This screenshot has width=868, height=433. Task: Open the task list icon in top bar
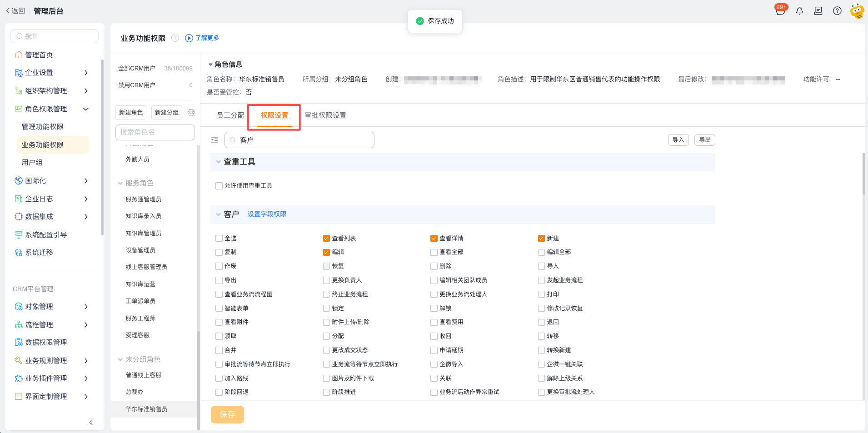pyautogui.click(x=818, y=11)
